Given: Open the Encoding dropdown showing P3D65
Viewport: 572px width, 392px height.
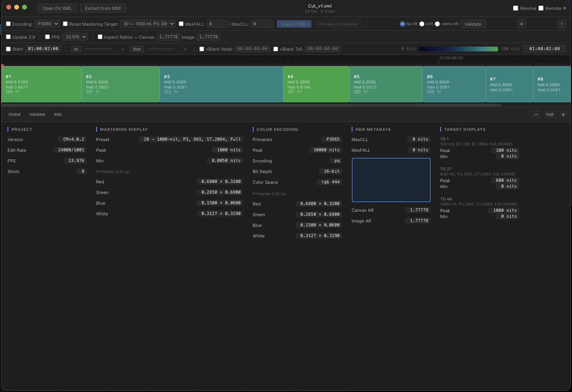Looking at the screenshot, I should [47, 24].
